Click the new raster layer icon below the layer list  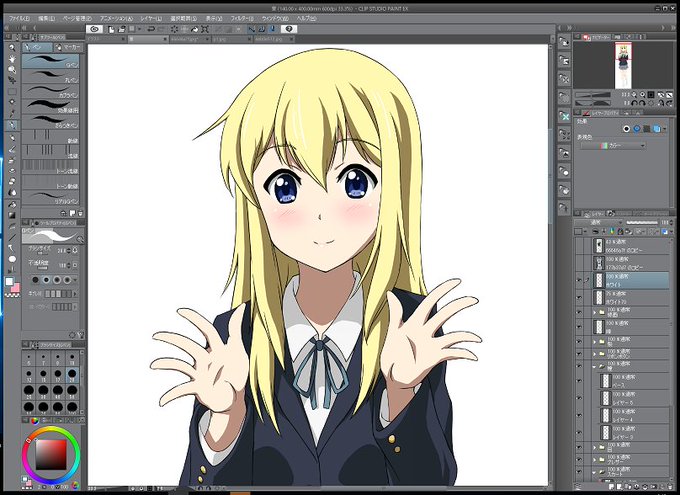[610, 487]
